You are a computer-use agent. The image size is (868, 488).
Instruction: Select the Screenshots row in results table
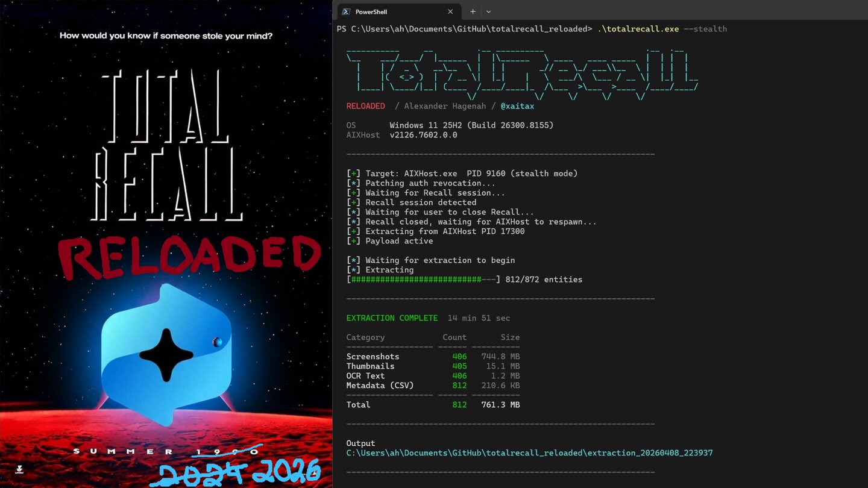tap(373, 357)
